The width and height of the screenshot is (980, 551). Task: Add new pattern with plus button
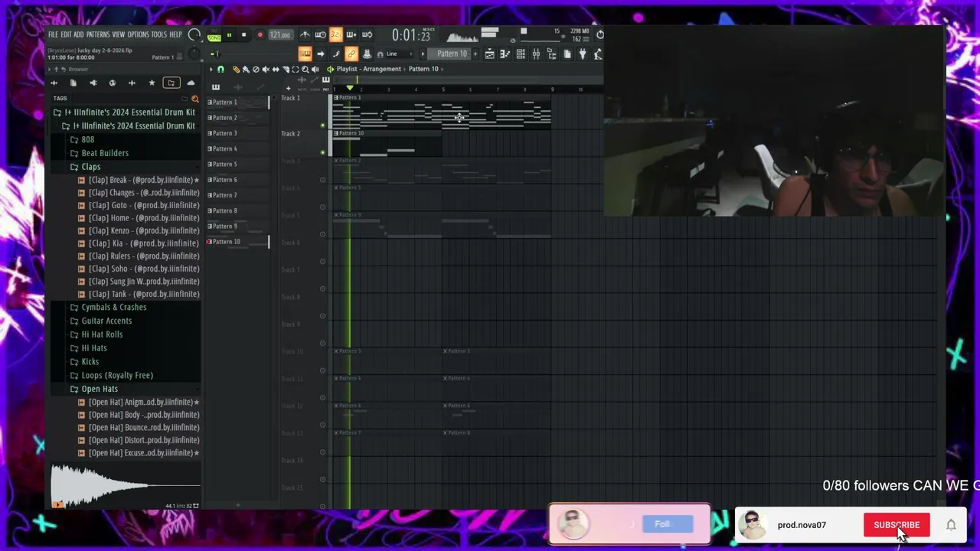pyautogui.click(x=475, y=54)
